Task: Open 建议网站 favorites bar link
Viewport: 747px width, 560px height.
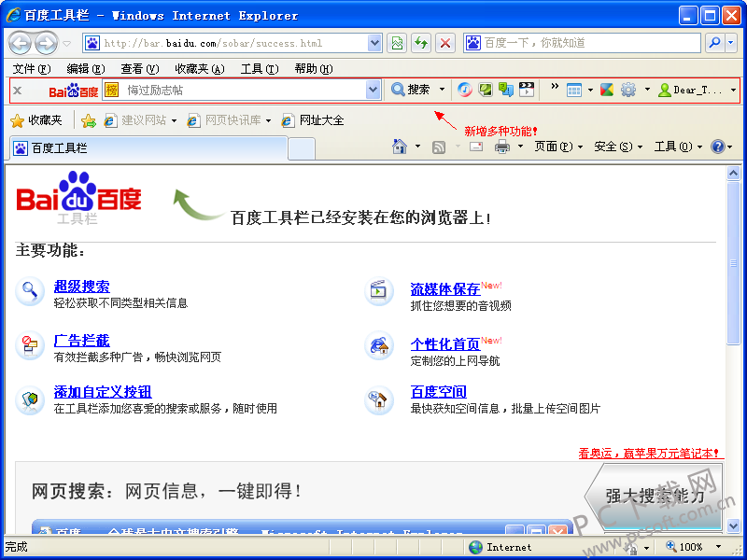Action: 141,120
